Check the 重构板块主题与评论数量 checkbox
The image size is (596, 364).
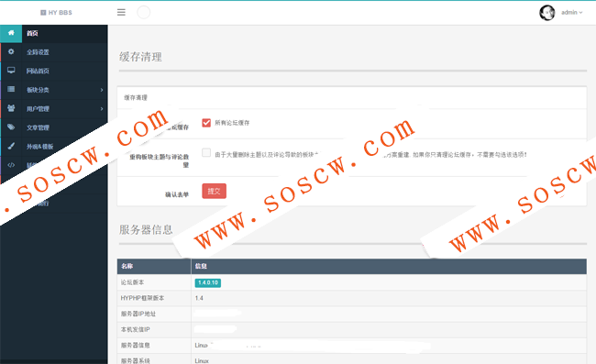(x=206, y=152)
